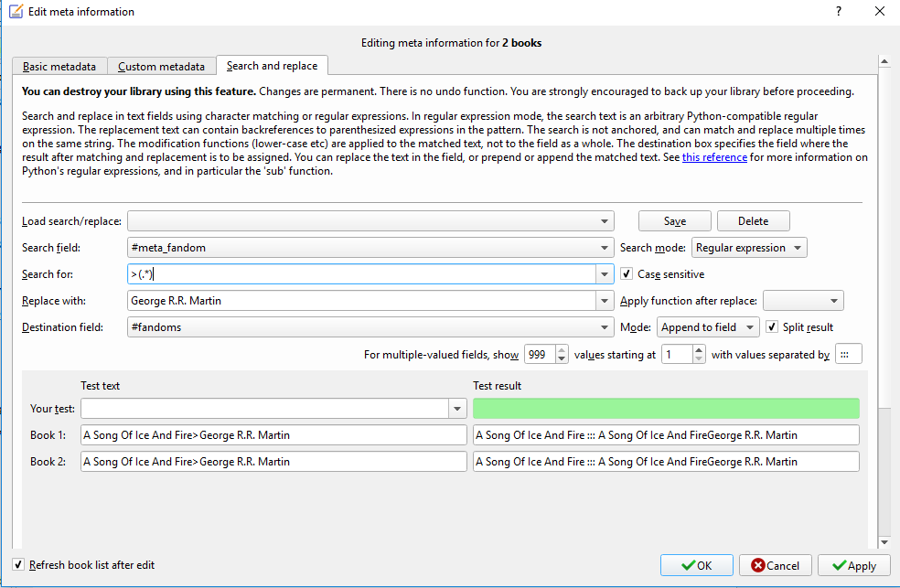Viewport: 900px width, 588px height.
Task: Expand the Search field combo box
Action: [605, 247]
